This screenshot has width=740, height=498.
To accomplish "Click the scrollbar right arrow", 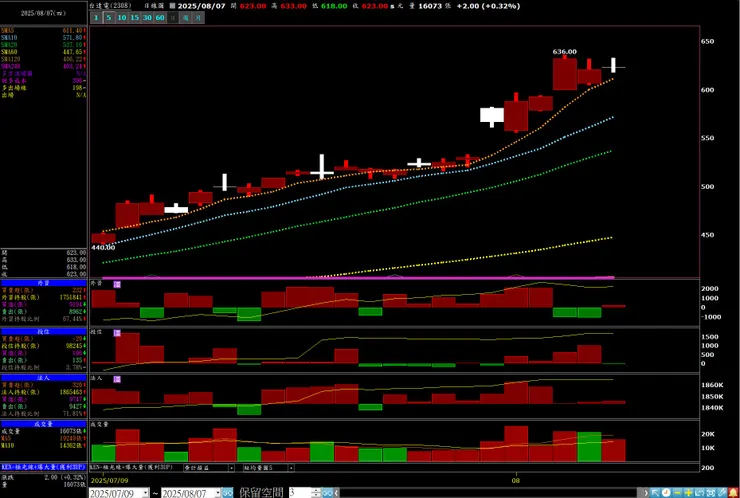I will coord(646,493).
